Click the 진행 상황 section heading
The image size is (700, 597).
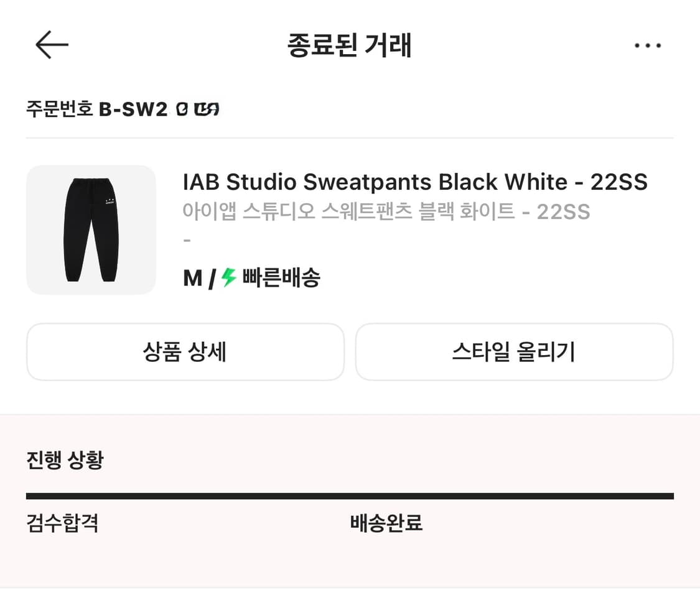point(65,460)
